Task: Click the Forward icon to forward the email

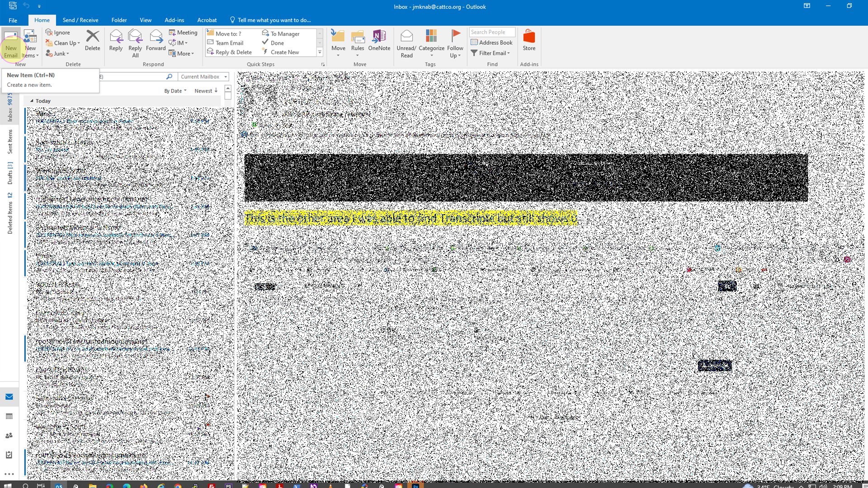Action: pyautogui.click(x=156, y=42)
